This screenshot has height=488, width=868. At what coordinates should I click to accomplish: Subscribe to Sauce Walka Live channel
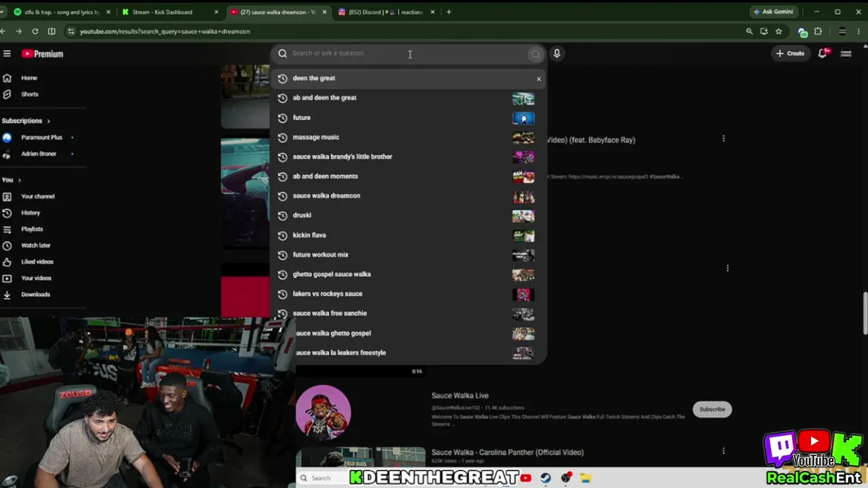[712, 409]
